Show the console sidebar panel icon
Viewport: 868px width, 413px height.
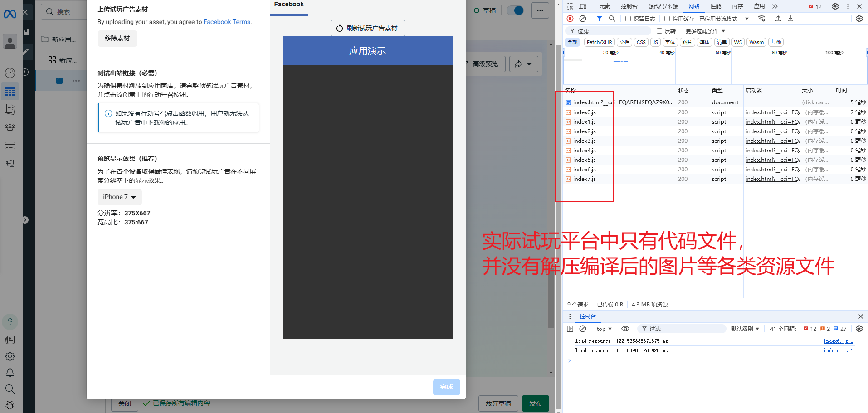tap(570, 329)
